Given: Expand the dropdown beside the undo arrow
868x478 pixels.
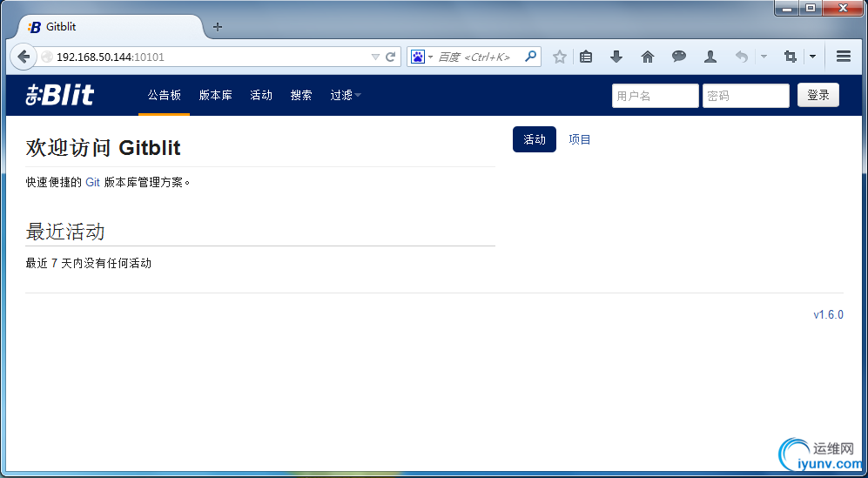Looking at the screenshot, I should tap(764, 57).
